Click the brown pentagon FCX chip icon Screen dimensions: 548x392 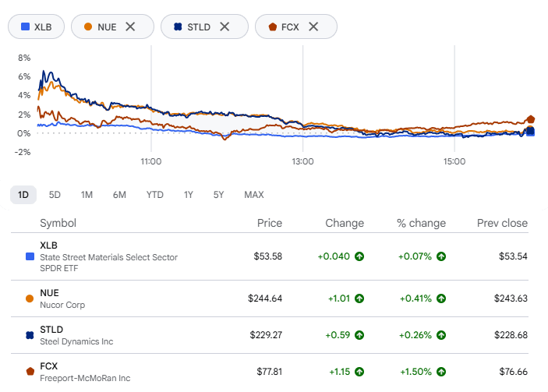273,27
